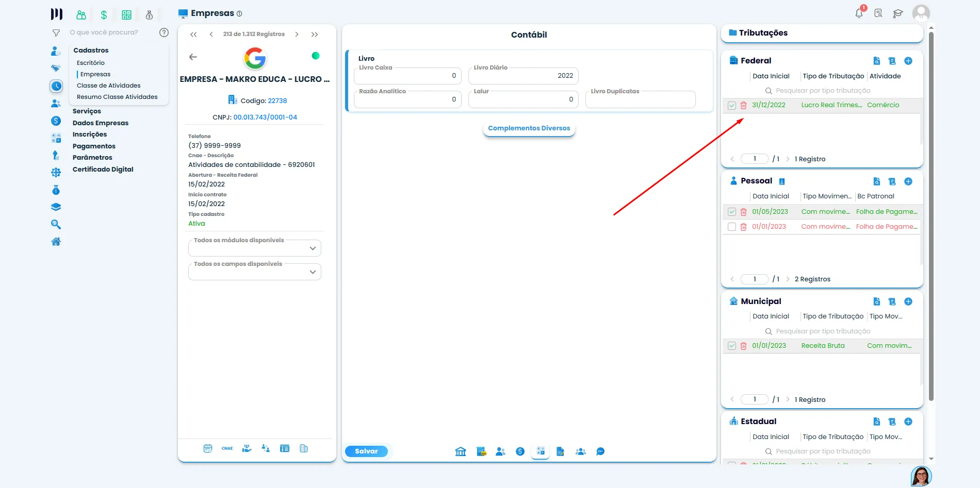Add a new Federal taxation with plus icon
Screen dimensions: 980x488
coord(908,61)
